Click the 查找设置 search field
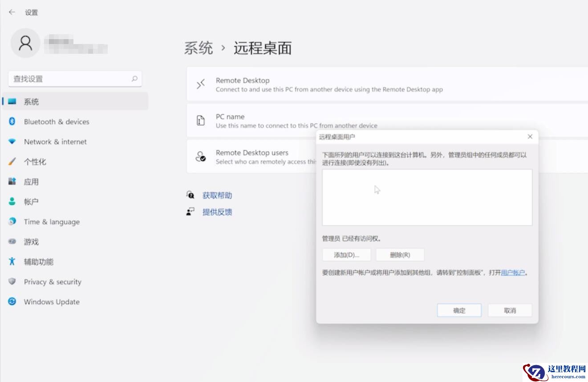Viewport: 588px width, 382px height. (75, 78)
